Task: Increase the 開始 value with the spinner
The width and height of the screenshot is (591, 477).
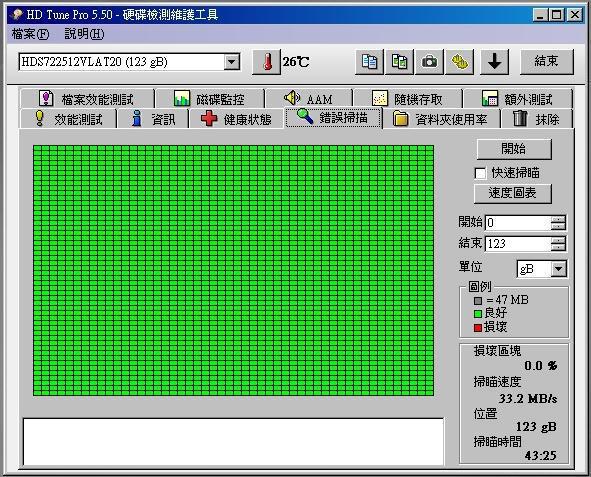Action: (558, 219)
